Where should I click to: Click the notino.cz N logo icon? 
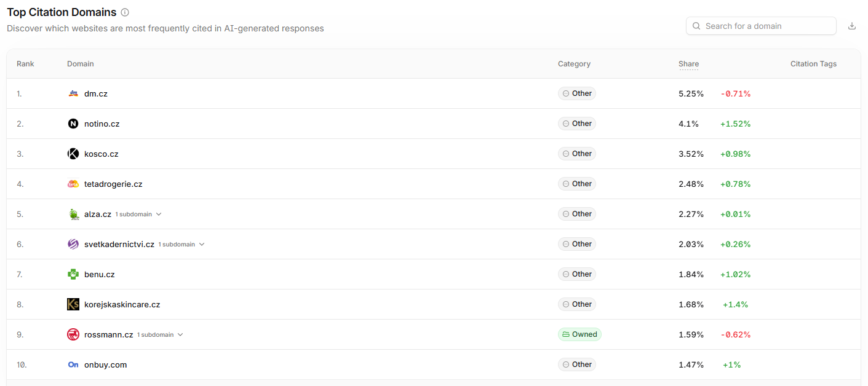[x=73, y=124]
